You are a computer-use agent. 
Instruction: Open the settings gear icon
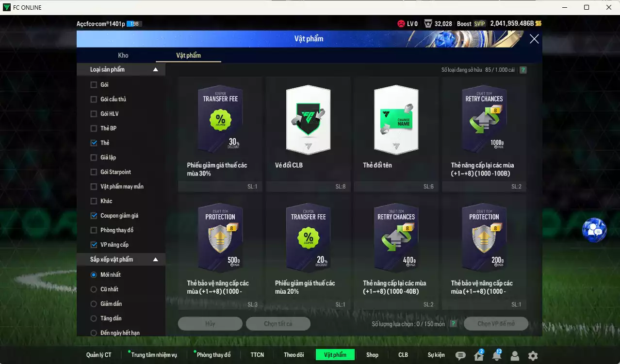tap(533, 356)
